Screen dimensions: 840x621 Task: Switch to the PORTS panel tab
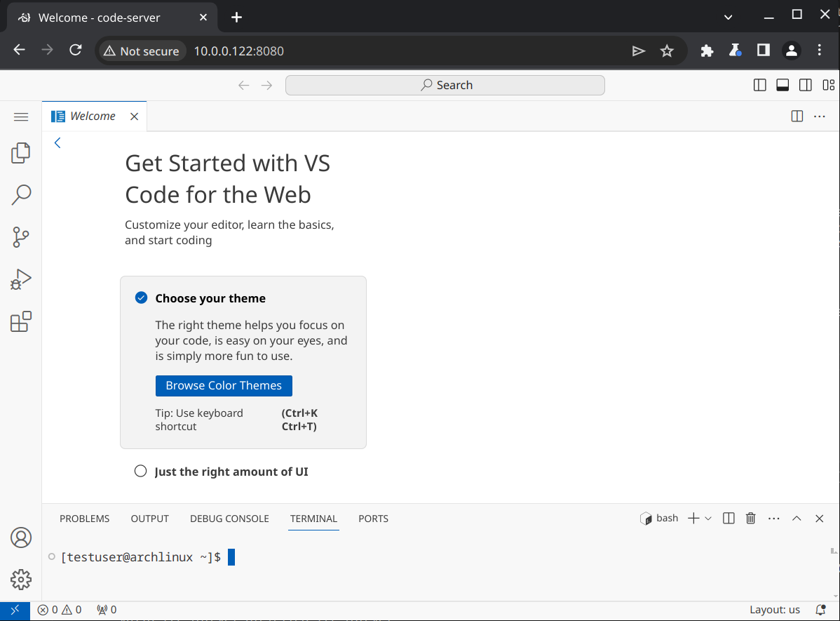[374, 519]
